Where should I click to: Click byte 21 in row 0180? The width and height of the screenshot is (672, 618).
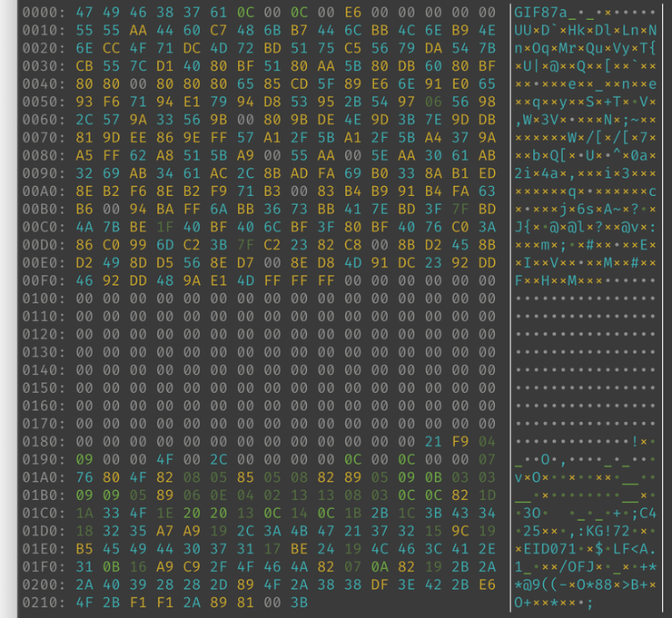click(x=433, y=442)
